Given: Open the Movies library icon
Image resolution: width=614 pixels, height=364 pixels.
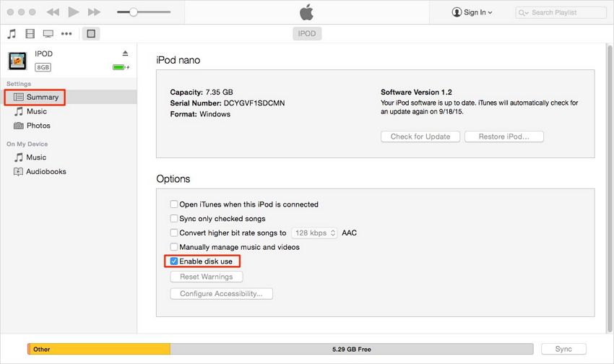Looking at the screenshot, I should 30,34.
